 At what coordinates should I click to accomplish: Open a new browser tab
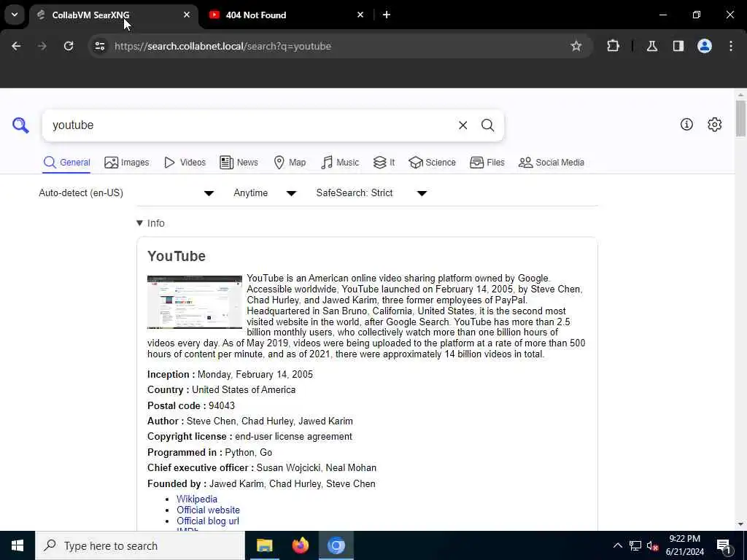coord(387,15)
